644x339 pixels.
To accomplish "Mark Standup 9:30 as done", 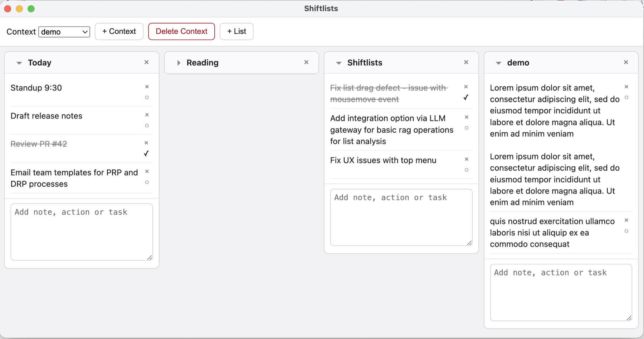I will (x=147, y=98).
